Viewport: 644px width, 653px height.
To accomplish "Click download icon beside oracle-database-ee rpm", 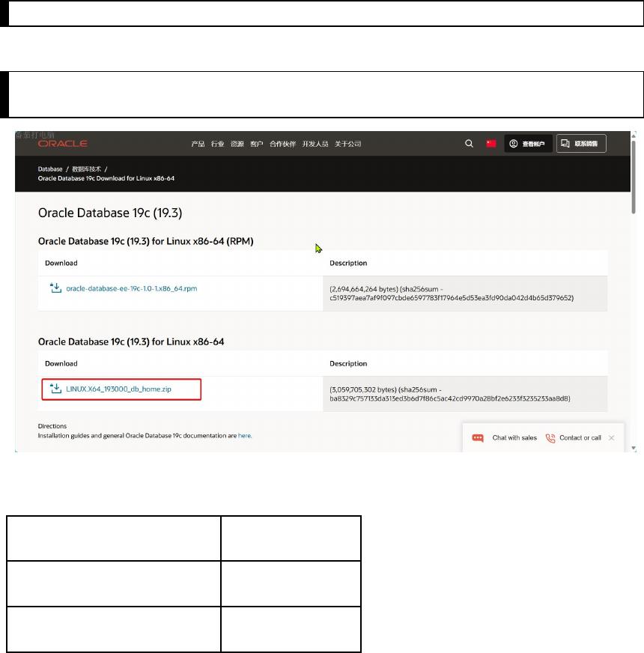I will coord(56,288).
